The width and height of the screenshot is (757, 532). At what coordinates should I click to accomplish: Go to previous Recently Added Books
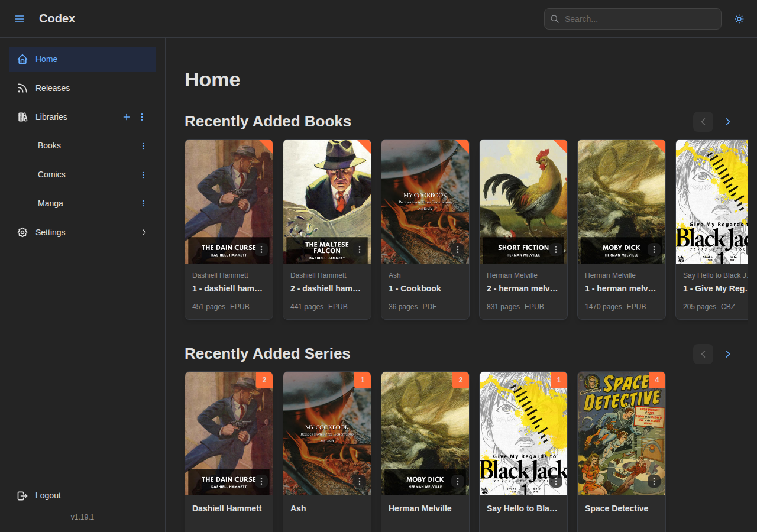pyautogui.click(x=703, y=122)
